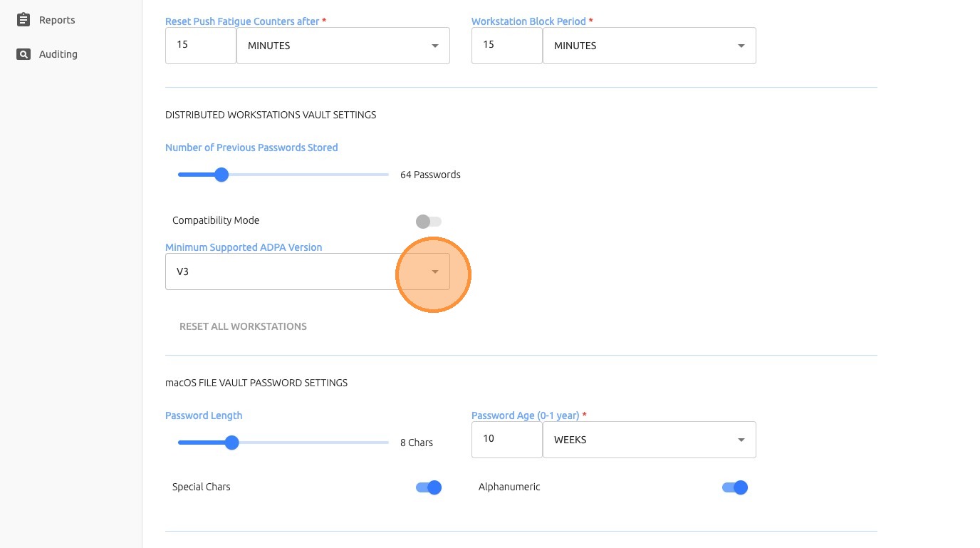
Task: Go to the Reports menu item
Action: click(57, 20)
